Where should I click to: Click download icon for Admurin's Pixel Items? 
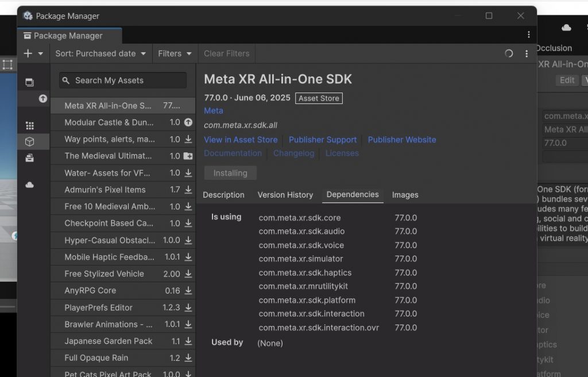(x=188, y=190)
